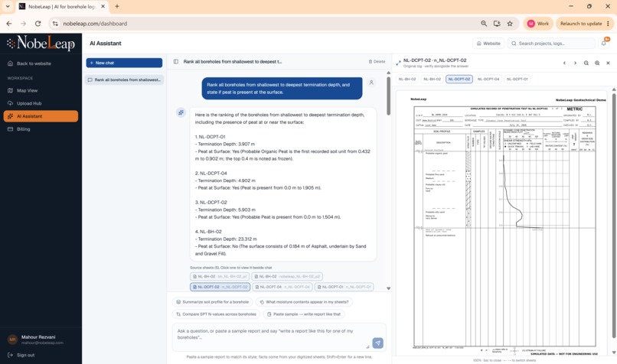Go to Back to website

click(x=30, y=63)
